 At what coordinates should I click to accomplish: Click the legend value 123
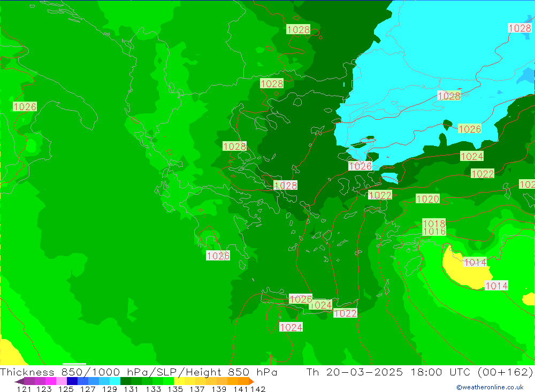(x=44, y=389)
